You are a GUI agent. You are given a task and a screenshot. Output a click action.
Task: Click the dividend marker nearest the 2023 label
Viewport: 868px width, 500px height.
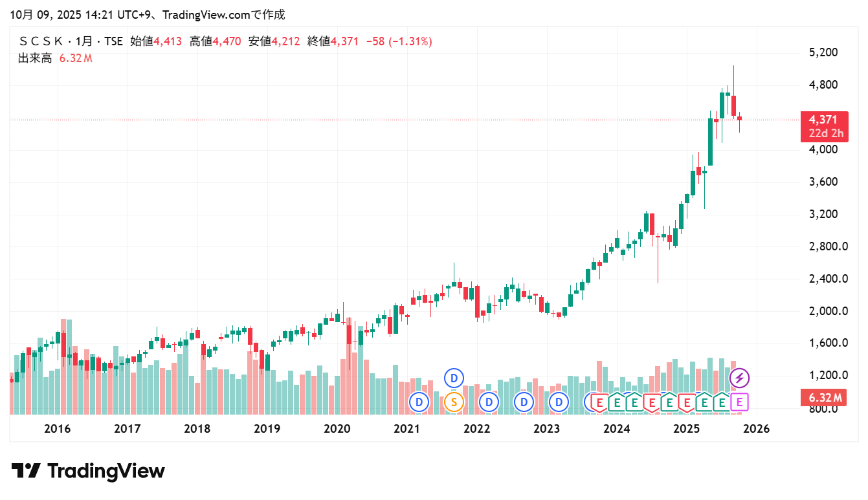559,402
